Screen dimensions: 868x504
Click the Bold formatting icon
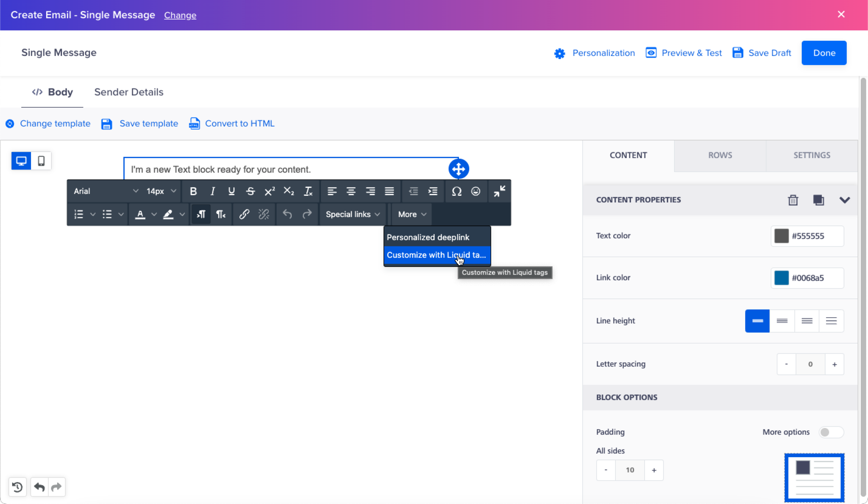pyautogui.click(x=193, y=191)
